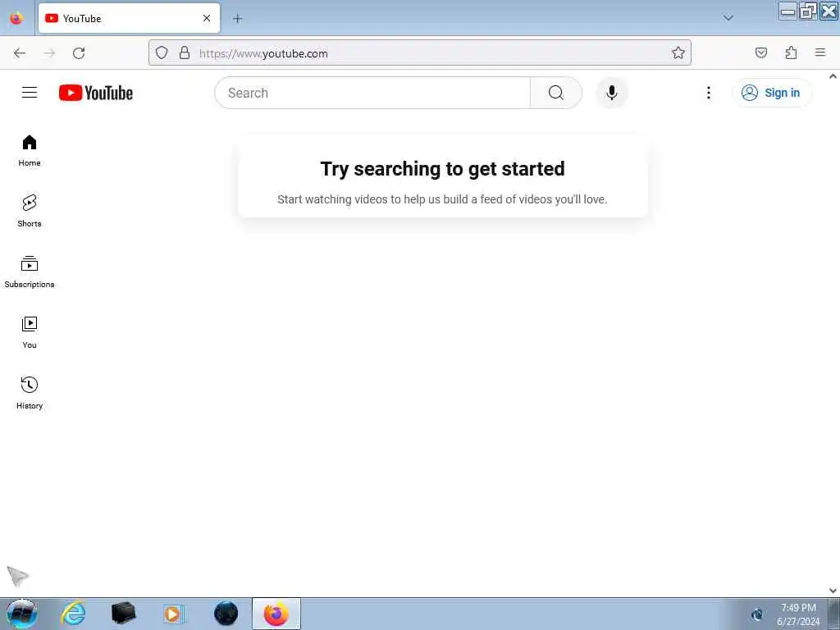The height and width of the screenshot is (630, 840).
Task: Open the You section in sidebar
Action: tap(30, 333)
